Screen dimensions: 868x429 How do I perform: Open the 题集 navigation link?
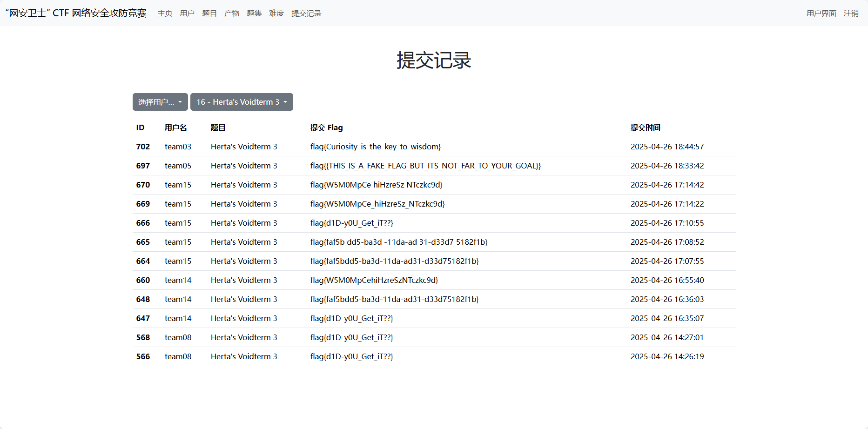(x=254, y=13)
